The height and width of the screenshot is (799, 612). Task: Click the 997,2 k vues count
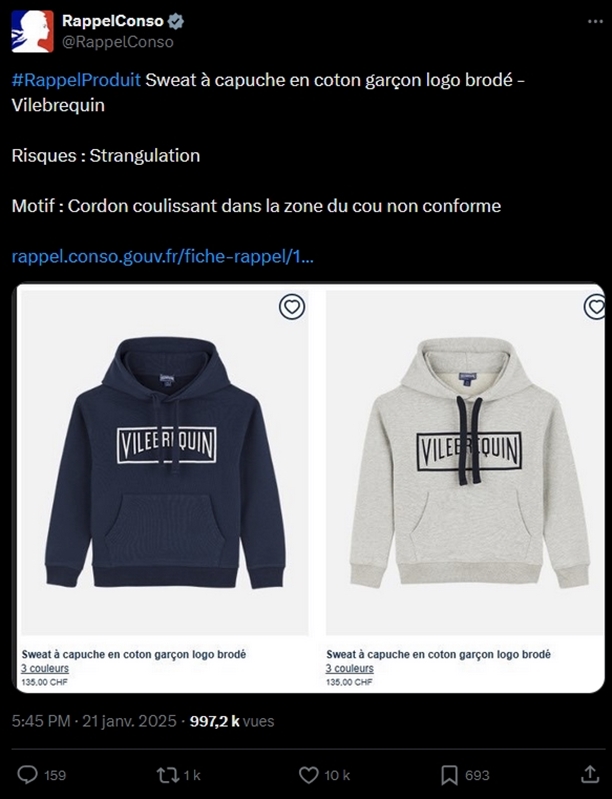coord(232,721)
